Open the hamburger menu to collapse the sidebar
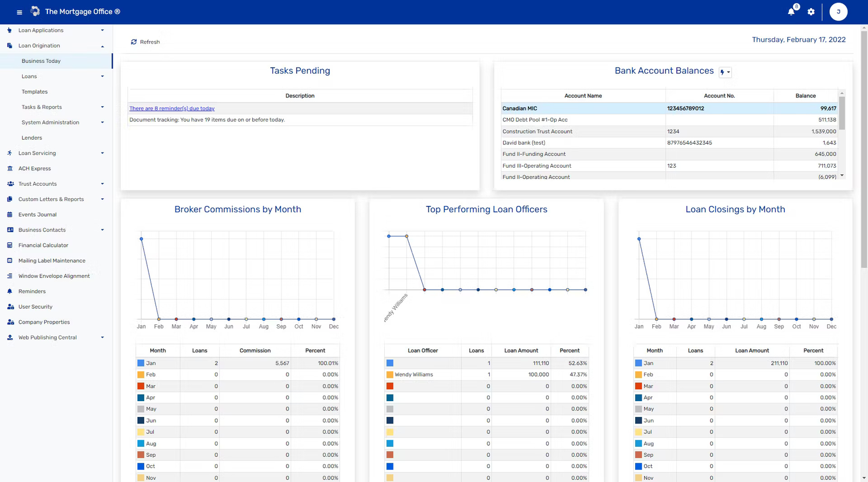 (19, 11)
